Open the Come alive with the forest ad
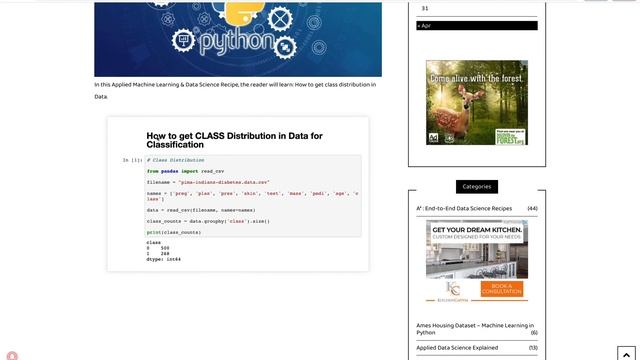 coord(477,103)
